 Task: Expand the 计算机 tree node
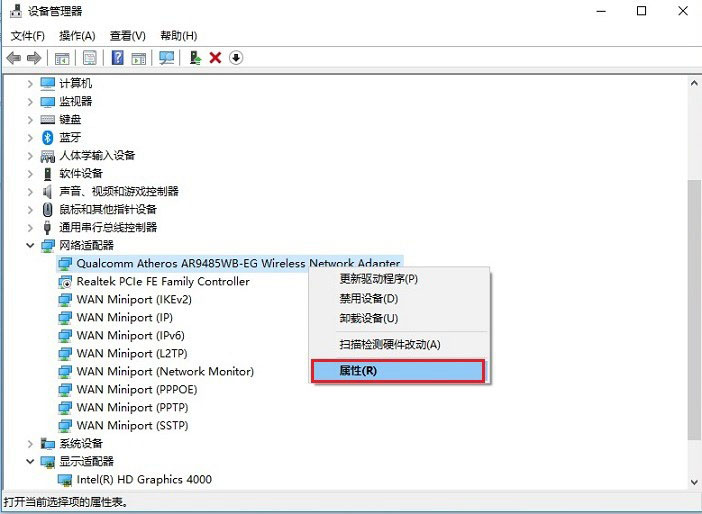30,84
